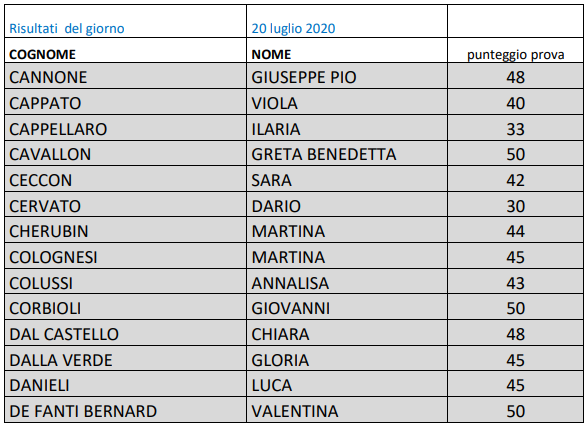The width and height of the screenshot is (588, 428).
Task: Select the COGNOME column header
Action: coord(126,50)
